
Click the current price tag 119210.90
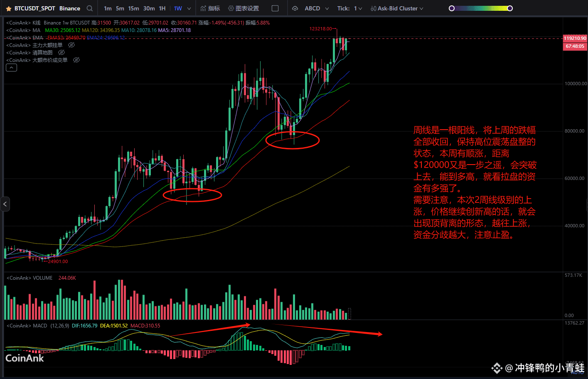point(575,38)
